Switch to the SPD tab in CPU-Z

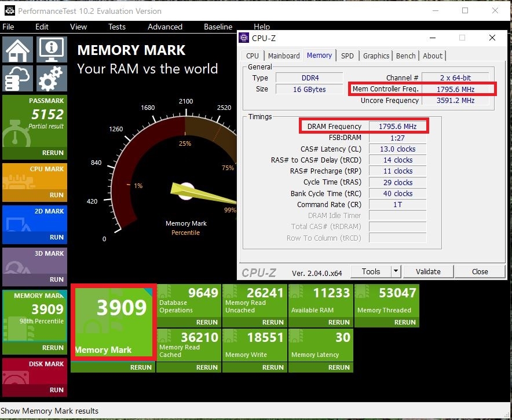coord(348,56)
